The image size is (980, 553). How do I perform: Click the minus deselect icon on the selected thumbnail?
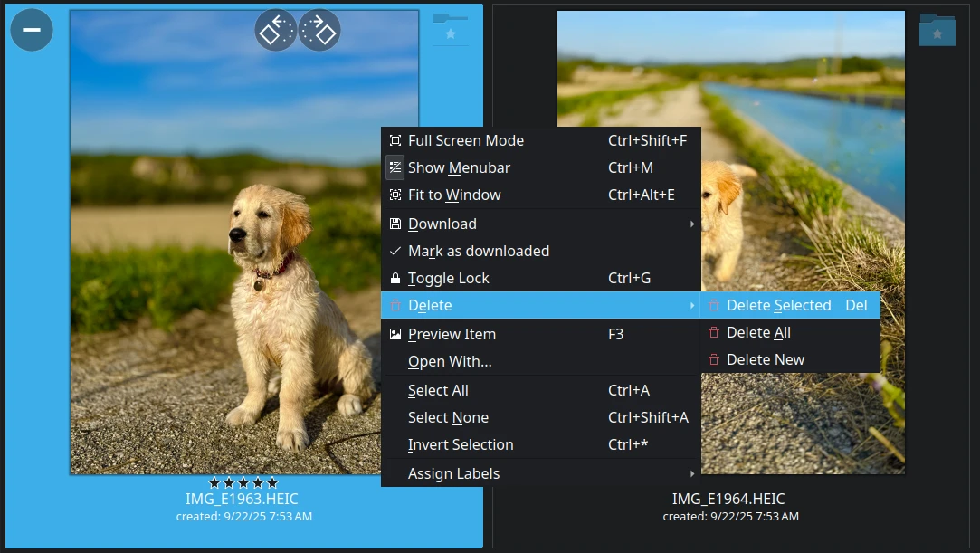(31, 30)
